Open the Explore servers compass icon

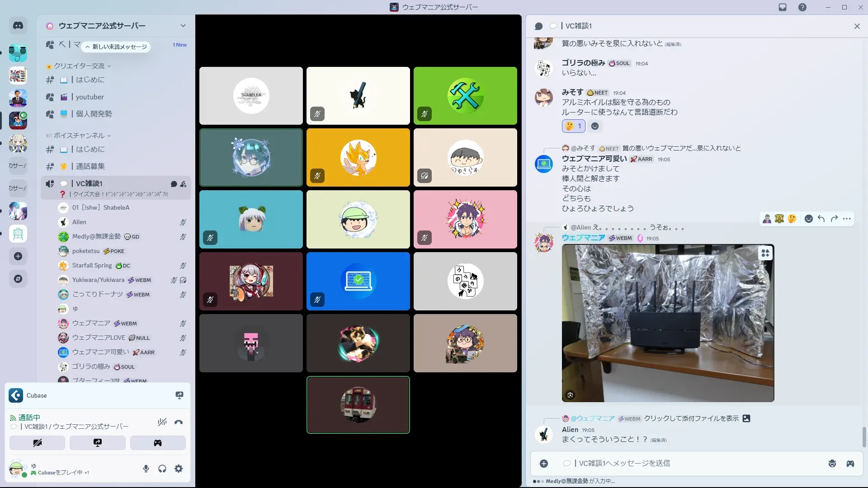18,279
